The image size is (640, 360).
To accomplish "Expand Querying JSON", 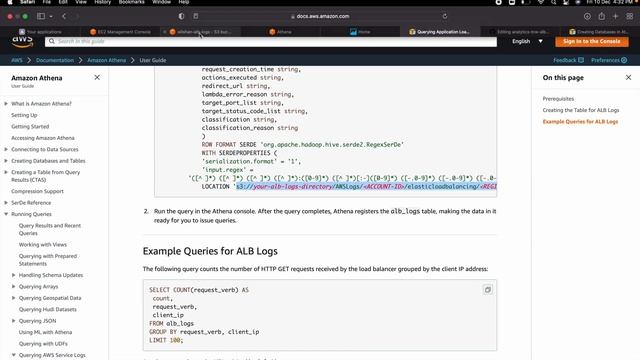I will (13, 321).
